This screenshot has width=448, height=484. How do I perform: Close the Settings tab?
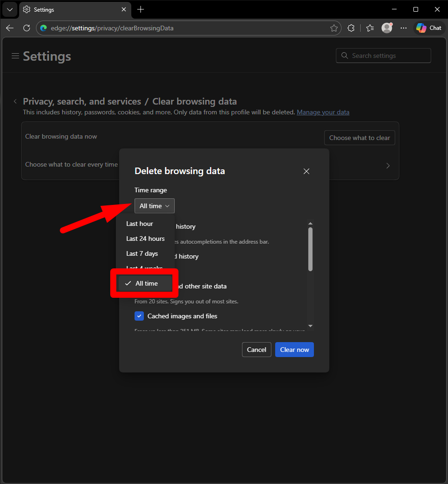124,10
